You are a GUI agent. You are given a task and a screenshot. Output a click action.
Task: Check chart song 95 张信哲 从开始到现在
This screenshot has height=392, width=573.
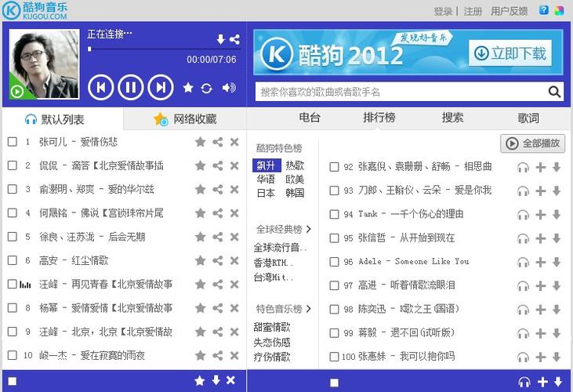[x=334, y=238]
